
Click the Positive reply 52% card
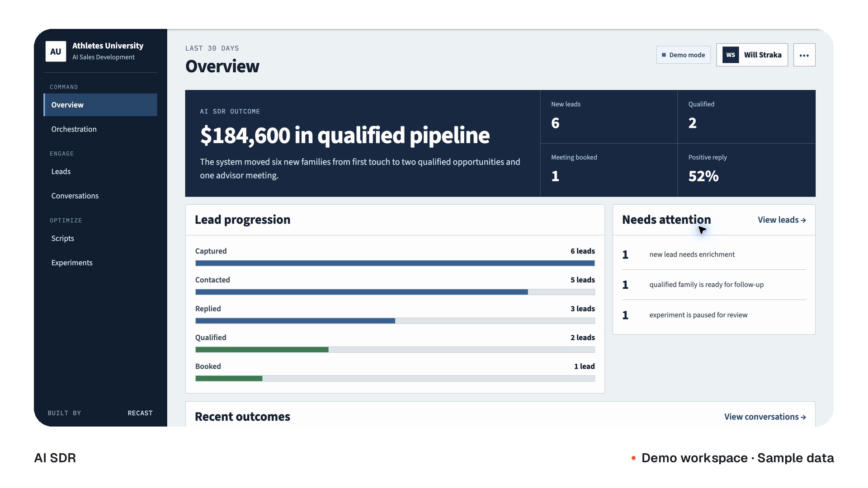[x=746, y=170]
